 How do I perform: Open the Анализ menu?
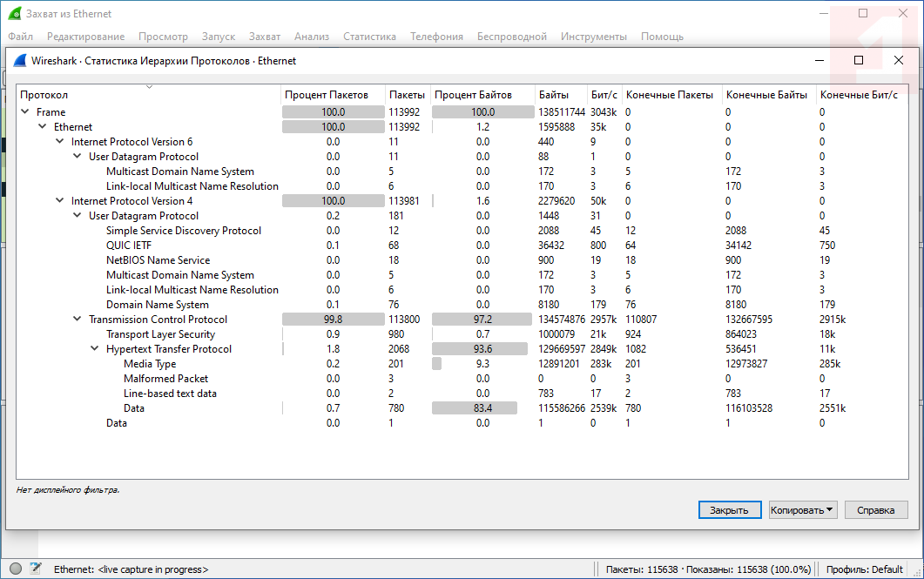[x=312, y=37]
